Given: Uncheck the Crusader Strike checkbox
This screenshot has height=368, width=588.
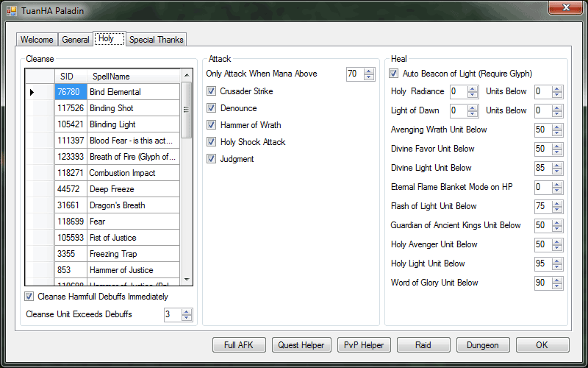Looking at the screenshot, I should point(212,91).
